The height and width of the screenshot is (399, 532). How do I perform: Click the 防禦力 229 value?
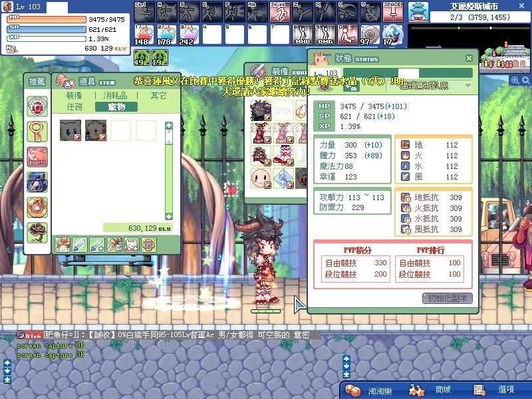pyautogui.click(x=358, y=207)
